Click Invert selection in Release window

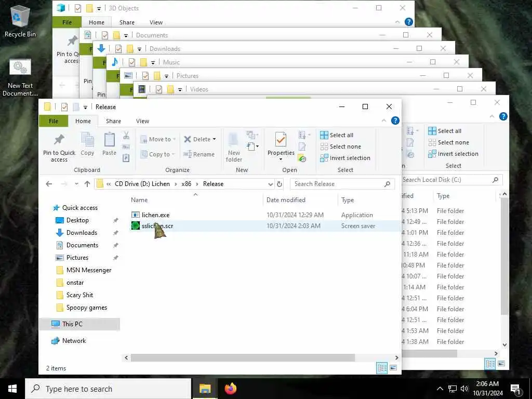click(345, 158)
